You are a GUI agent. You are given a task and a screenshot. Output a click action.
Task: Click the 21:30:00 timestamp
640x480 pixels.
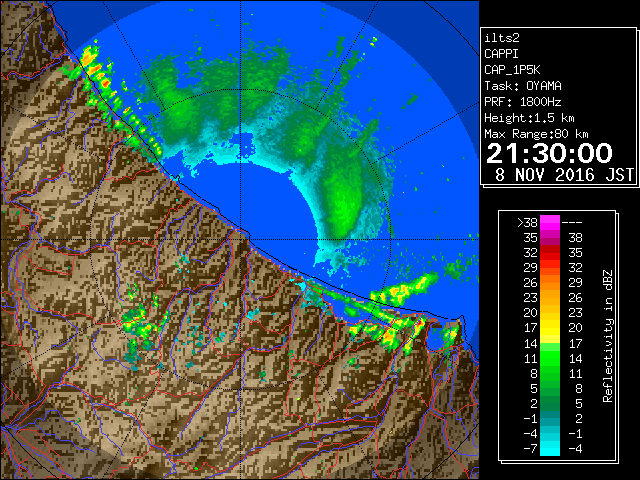tap(549, 153)
